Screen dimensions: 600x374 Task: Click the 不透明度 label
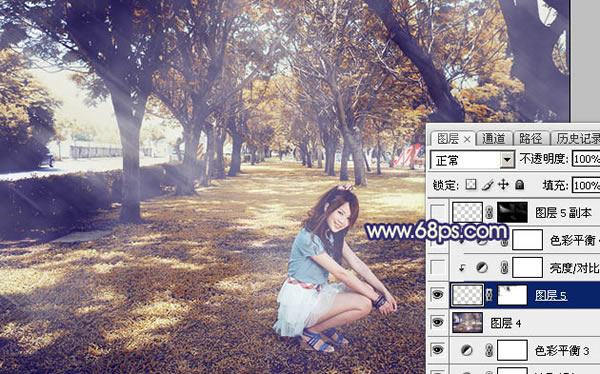(x=543, y=158)
